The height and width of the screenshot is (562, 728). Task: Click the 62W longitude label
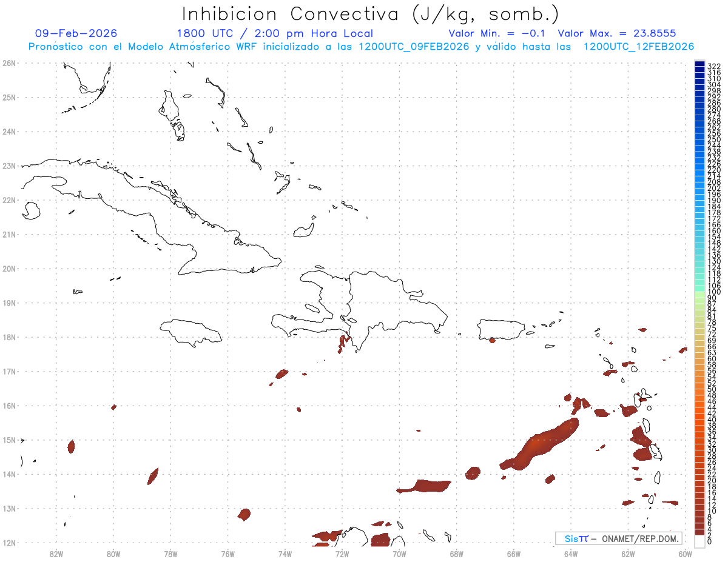[628, 554]
